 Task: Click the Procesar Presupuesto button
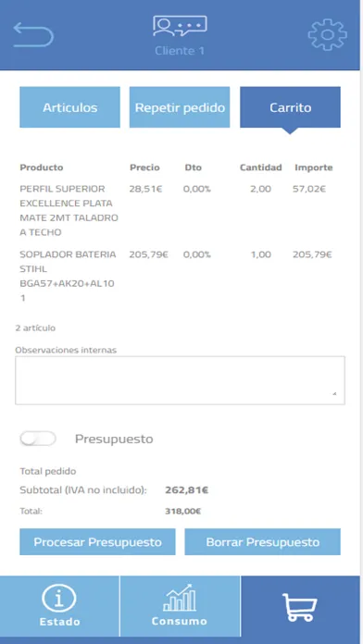click(x=97, y=541)
